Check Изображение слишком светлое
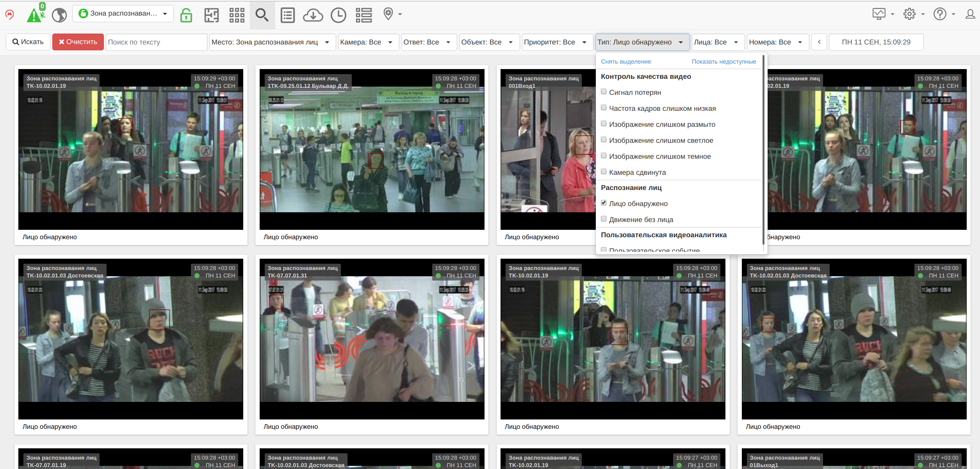Screen dimensions: 980x469 click(x=604, y=140)
